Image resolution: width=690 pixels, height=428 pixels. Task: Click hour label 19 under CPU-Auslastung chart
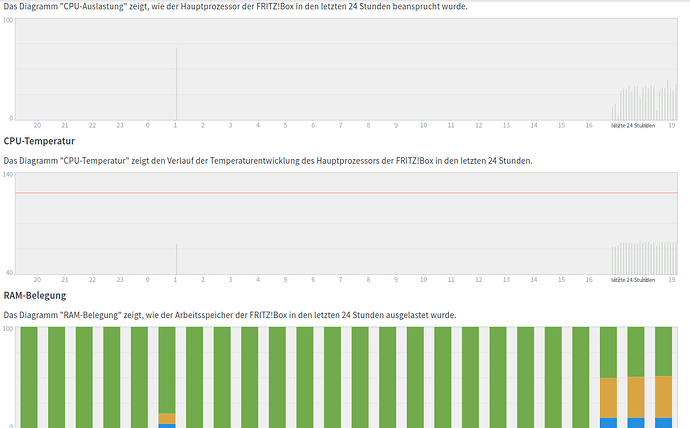tap(672, 125)
